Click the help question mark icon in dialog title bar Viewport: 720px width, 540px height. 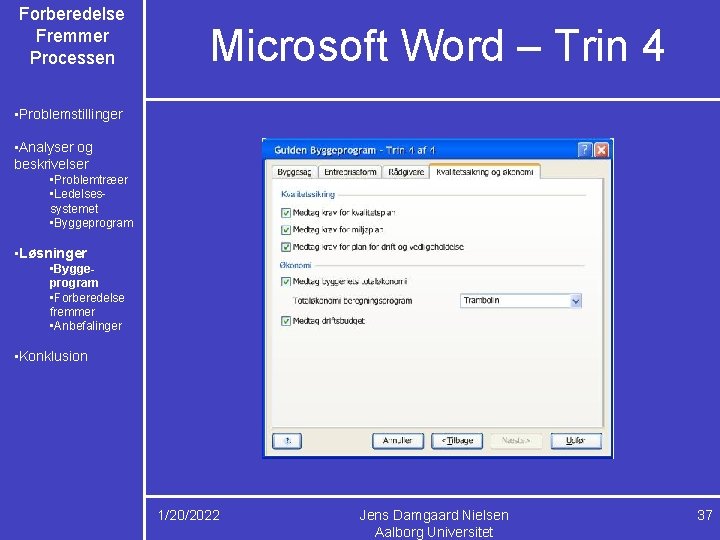point(584,150)
